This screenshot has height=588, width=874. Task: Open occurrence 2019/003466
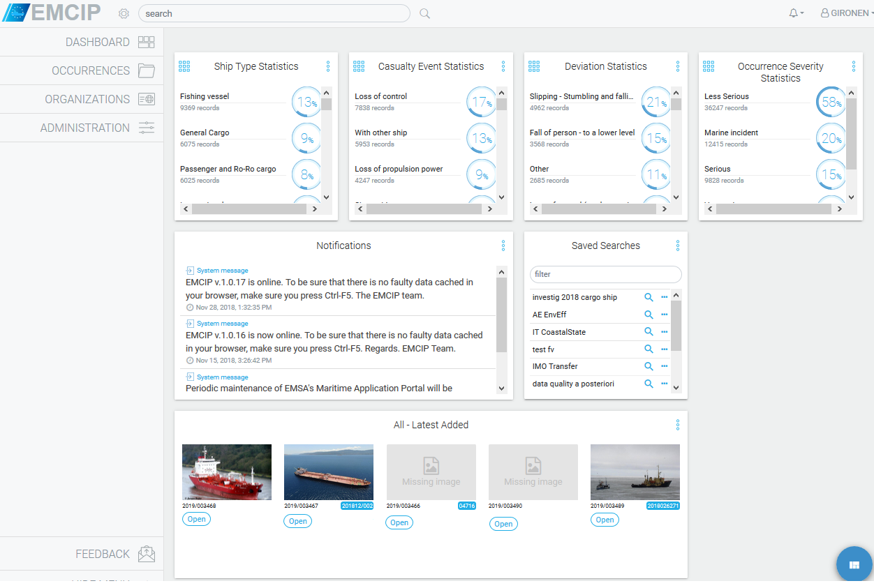coord(399,522)
